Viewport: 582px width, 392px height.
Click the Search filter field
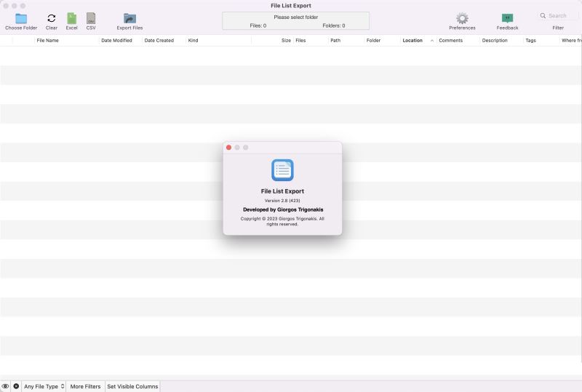pos(559,15)
